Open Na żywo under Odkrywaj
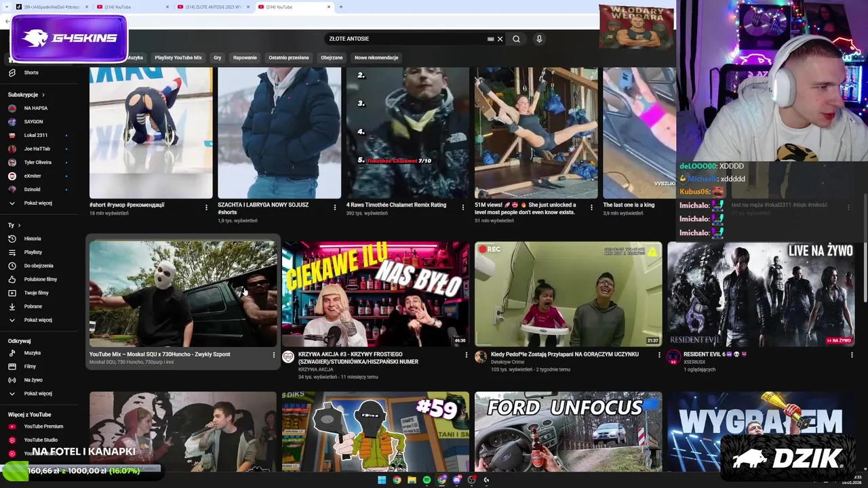Viewport: 868px width, 488px height. (x=33, y=380)
